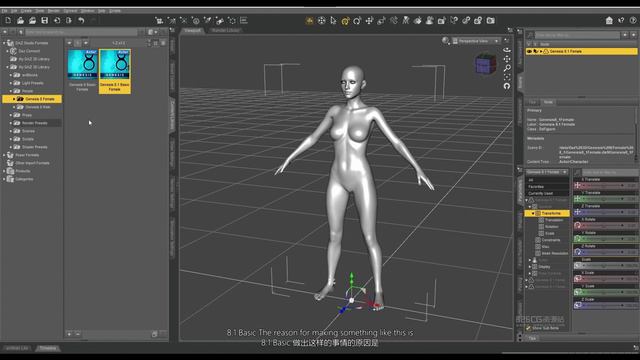Expand Genesis 8.1 Female node in Scene
The width and height of the screenshot is (640, 360).
click(x=541, y=51)
